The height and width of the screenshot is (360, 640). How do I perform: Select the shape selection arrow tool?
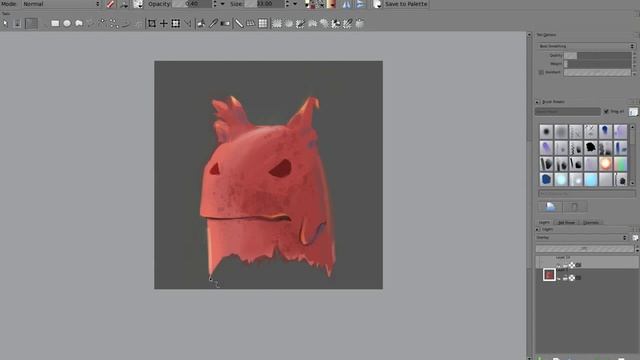[x=5, y=23]
